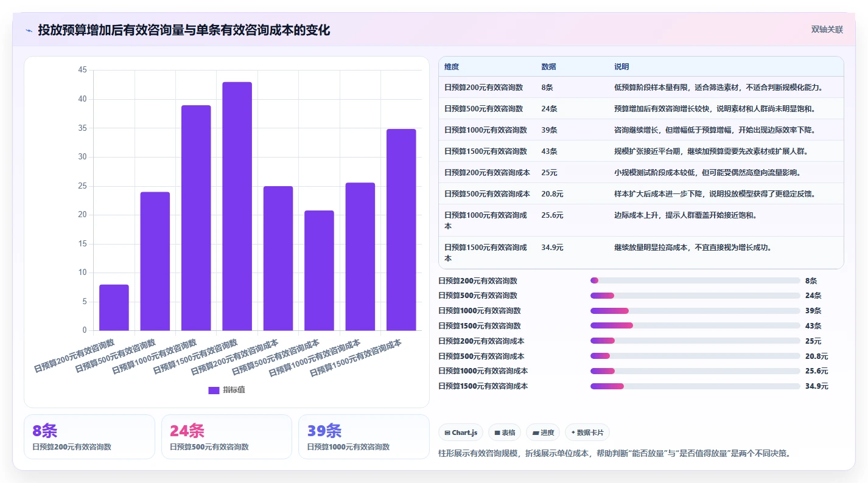Click the y-axis label 45

[83, 71]
